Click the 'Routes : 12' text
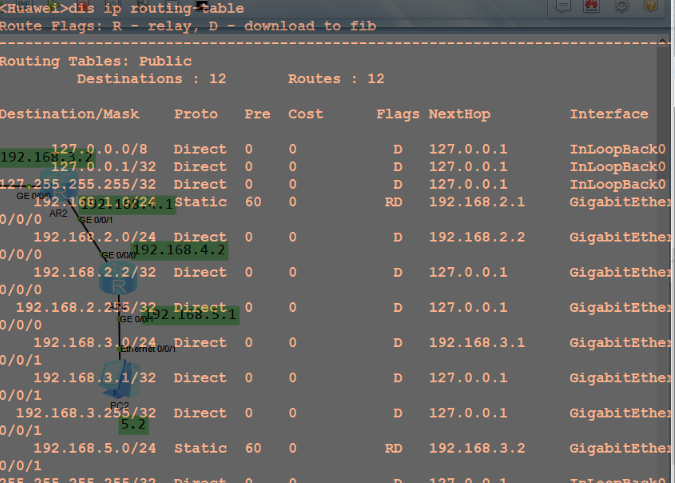The width and height of the screenshot is (675, 483). pos(336,79)
